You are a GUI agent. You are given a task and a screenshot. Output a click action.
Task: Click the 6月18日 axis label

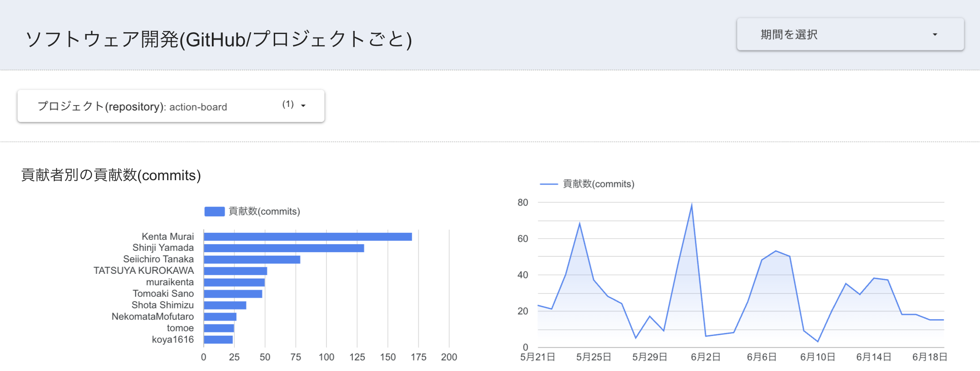point(930,357)
